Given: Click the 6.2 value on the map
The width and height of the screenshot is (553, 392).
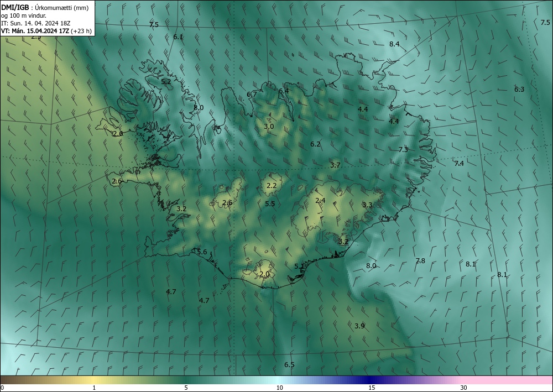Looking at the screenshot, I should pyautogui.click(x=315, y=144).
